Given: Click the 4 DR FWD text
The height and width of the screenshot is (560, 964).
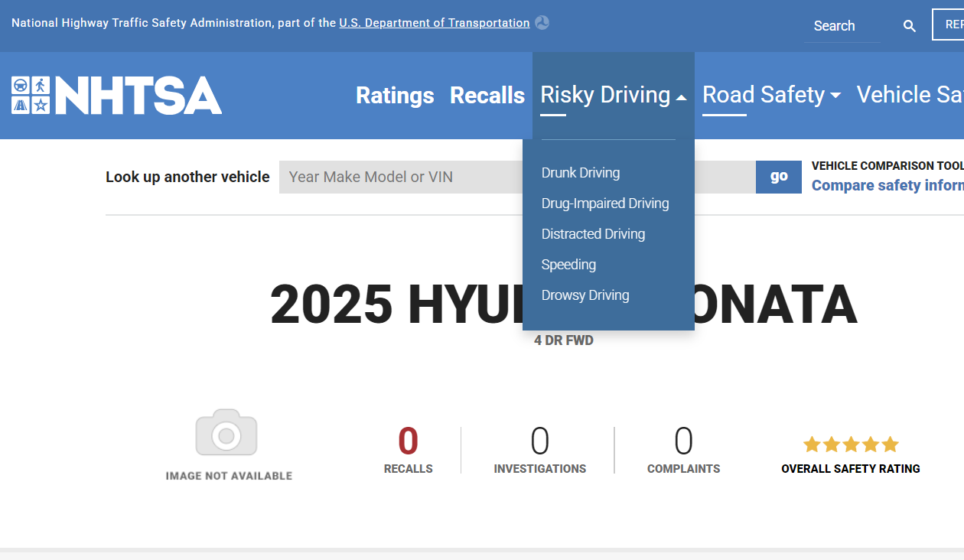Looking at the screenshot, I should 564,340.
